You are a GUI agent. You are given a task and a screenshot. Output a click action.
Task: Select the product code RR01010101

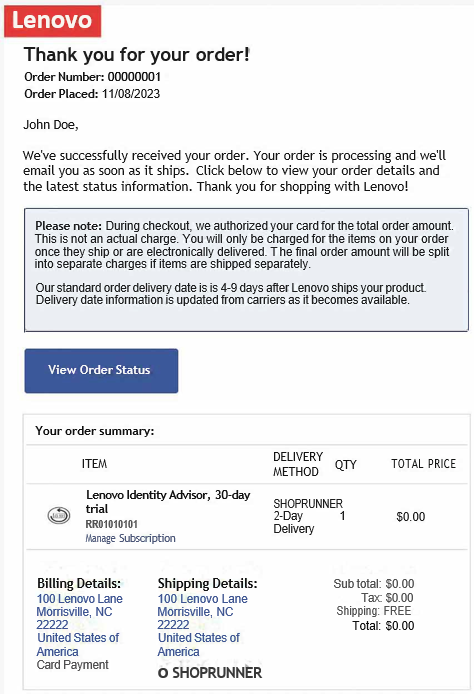[112, 524]
